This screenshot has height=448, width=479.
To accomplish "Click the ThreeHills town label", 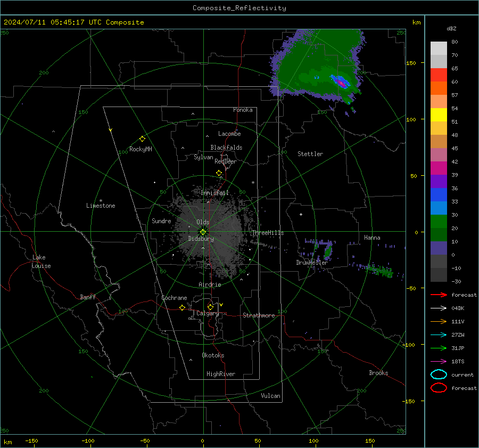I will (x=268, y=233).
